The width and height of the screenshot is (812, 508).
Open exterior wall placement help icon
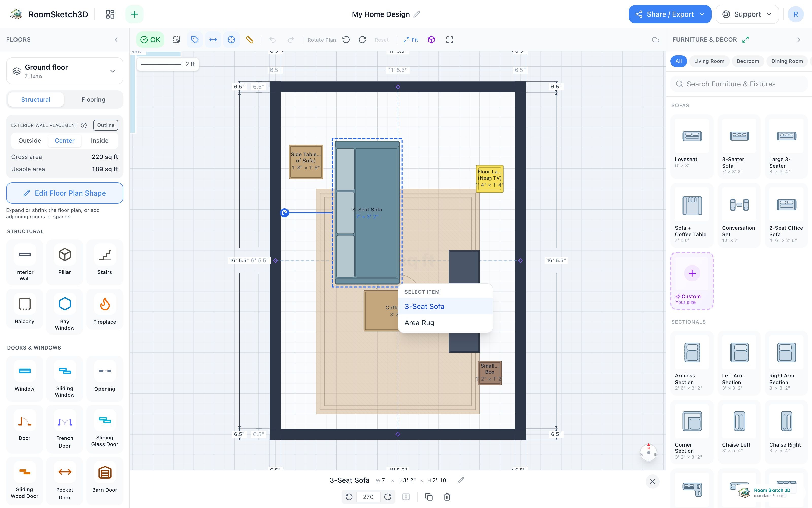(x=84, y=125)
